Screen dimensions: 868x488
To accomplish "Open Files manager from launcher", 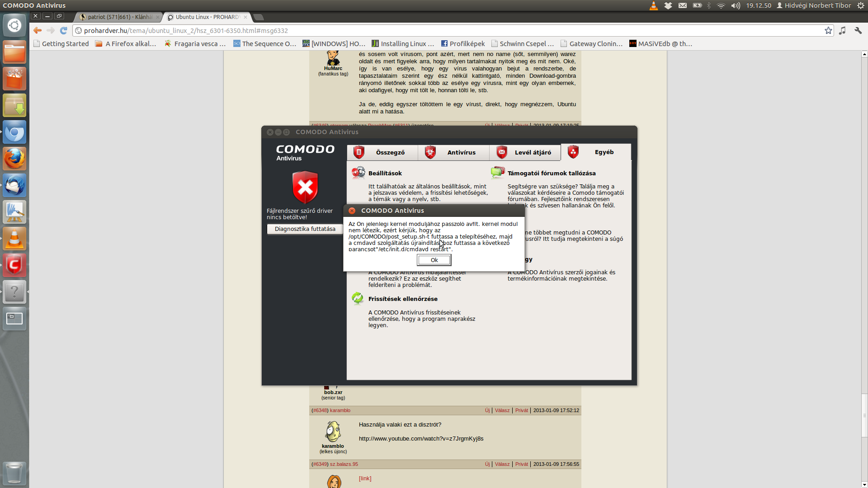I will (14, 52).
